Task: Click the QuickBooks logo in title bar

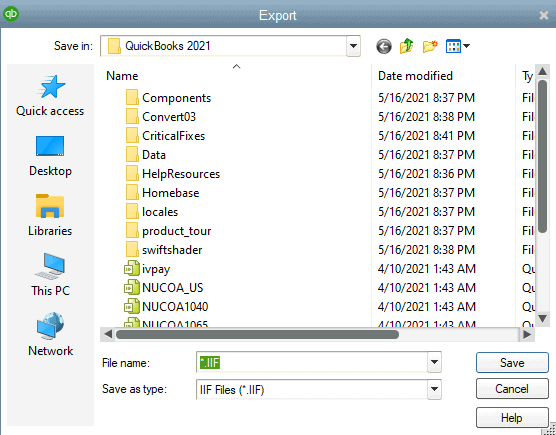Action: coord(11,14)
